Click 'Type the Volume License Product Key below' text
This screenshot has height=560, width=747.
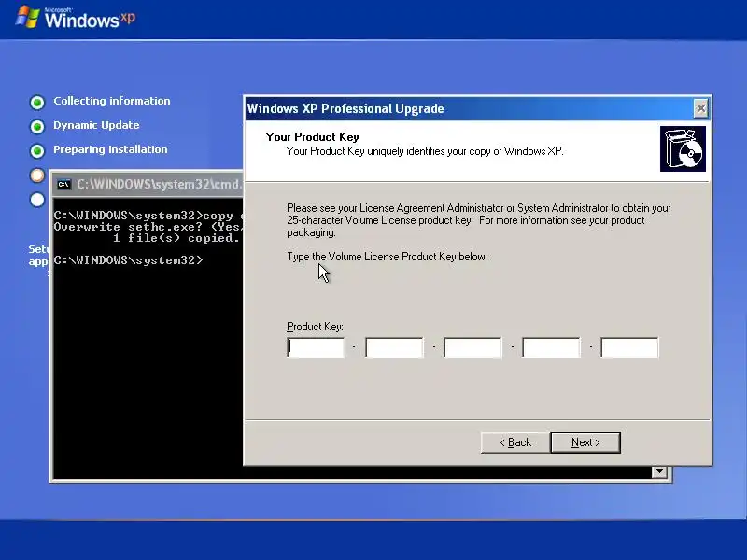point(387,257)
